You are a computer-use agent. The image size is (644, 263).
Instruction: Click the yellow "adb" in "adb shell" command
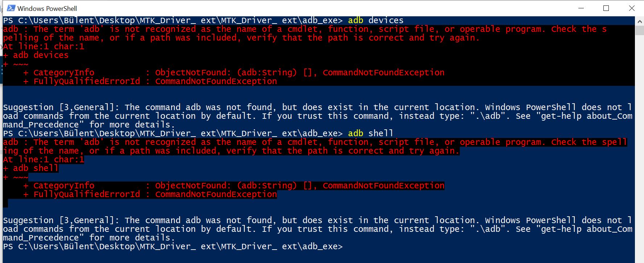pos(355,133)
